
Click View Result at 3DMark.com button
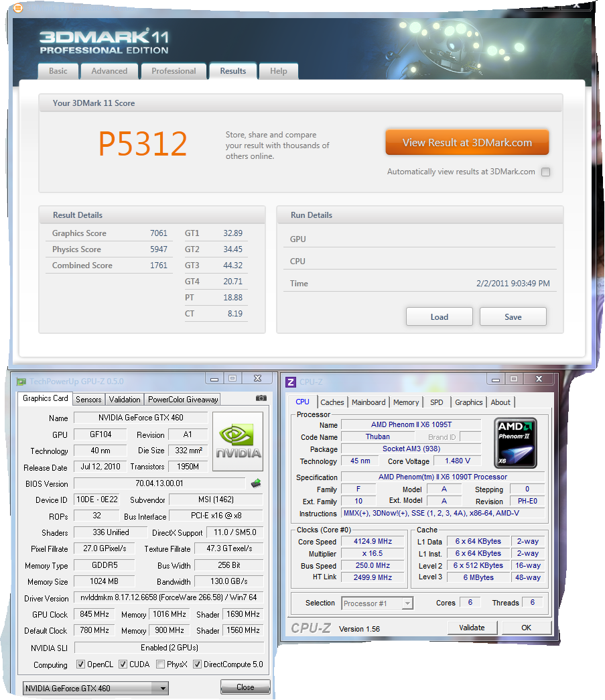[467, 142]
